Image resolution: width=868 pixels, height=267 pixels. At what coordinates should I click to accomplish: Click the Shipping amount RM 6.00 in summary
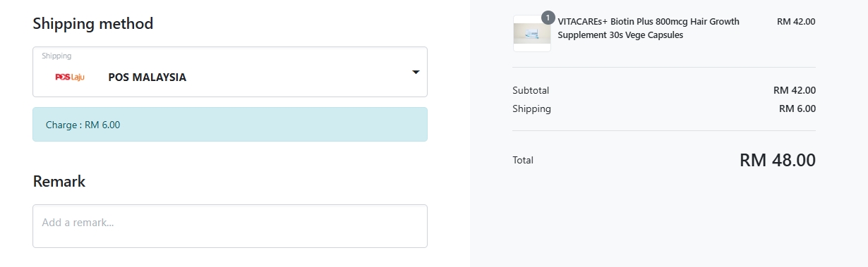[797, 108]
